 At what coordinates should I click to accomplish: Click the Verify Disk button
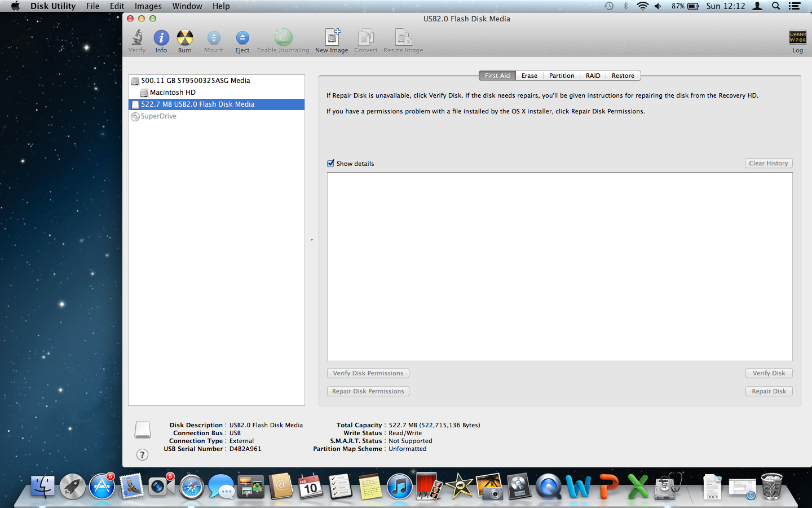[x=769, y=373]
